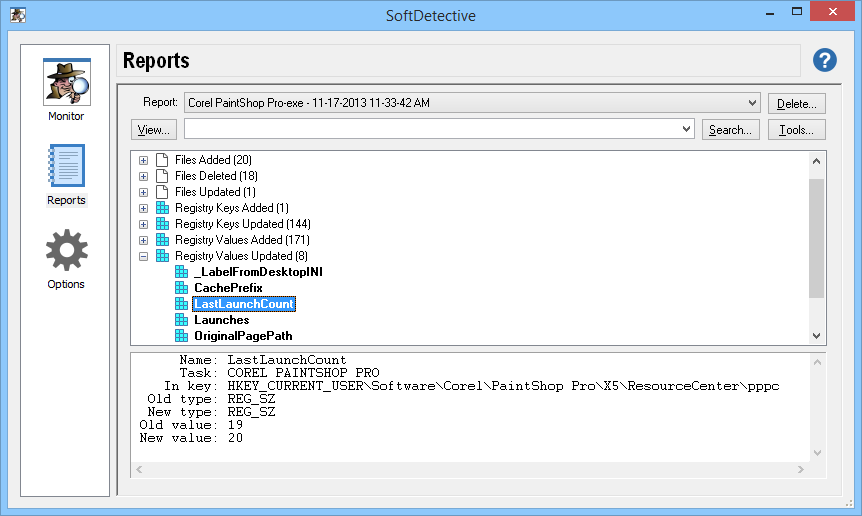Select the _LabelFromDesktopINI value
The height and width of the screenshot is (516, 862).
tap(258, 272)
